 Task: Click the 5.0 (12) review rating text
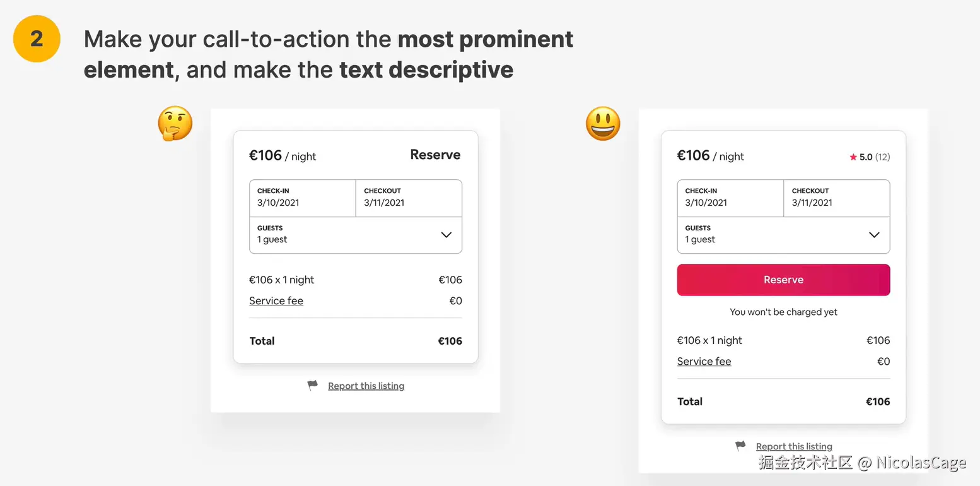(x=874, y=157)
